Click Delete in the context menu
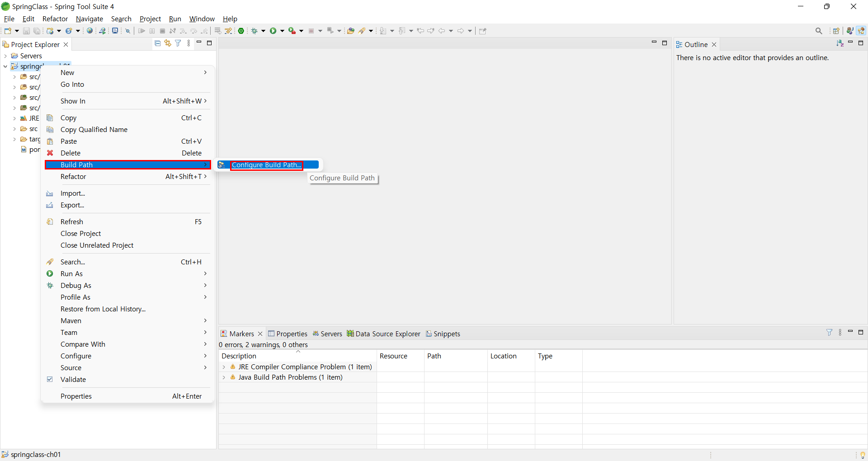Image resolution: width=868 pixels, height=461 pixels. [128, 153]
